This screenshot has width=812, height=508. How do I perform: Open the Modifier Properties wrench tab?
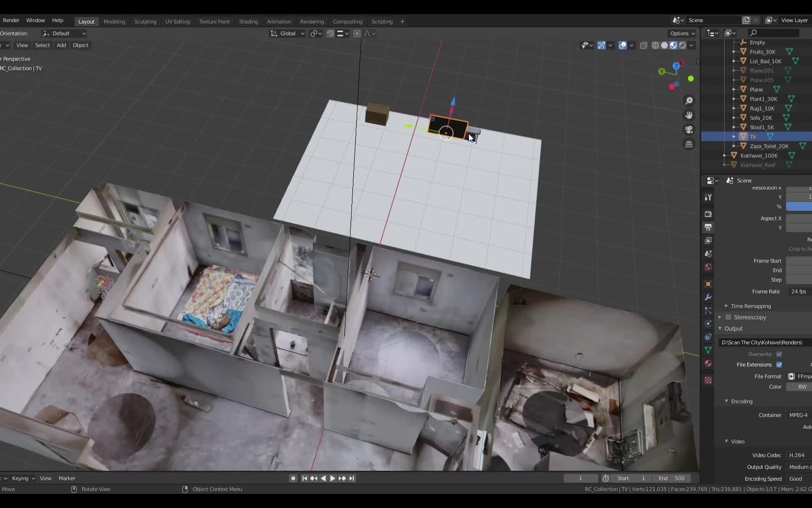tap(708, 297)
